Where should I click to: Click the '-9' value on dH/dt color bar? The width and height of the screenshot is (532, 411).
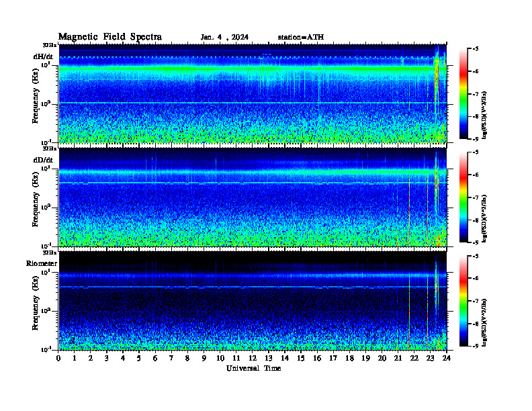[476, 139]
